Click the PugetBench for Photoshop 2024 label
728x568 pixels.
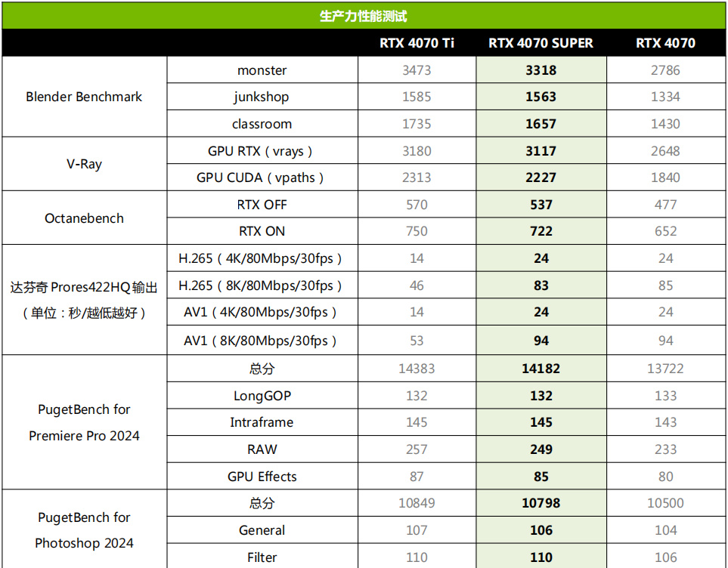point(84,530)
